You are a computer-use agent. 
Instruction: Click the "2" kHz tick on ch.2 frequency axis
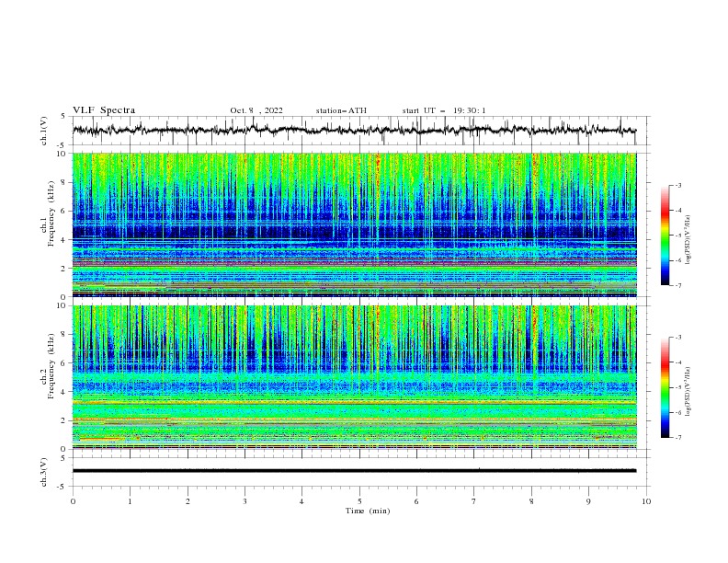[x=65, y=420]
